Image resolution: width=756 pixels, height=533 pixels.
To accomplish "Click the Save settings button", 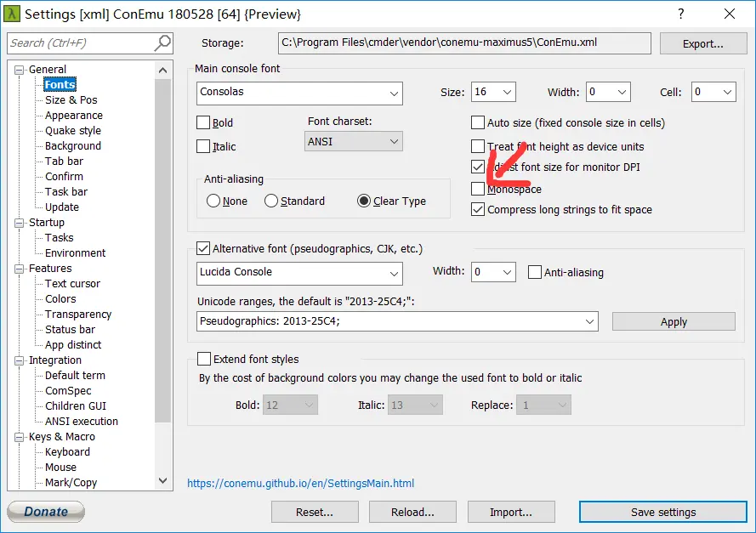I will point(663,512).
